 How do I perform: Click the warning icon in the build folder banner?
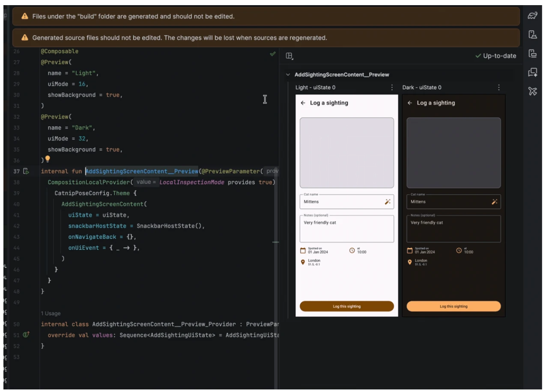(x=25, y=16)
